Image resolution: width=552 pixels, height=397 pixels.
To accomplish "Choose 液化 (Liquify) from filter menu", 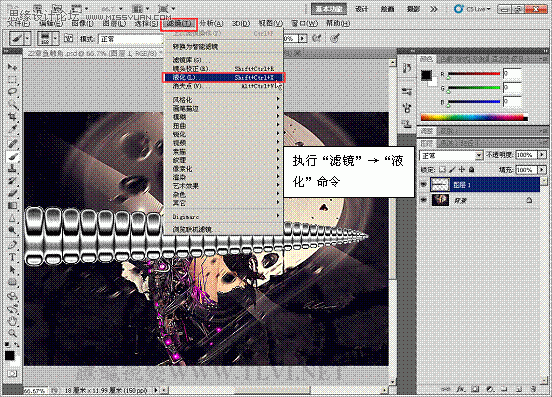I will coord(223,77).
